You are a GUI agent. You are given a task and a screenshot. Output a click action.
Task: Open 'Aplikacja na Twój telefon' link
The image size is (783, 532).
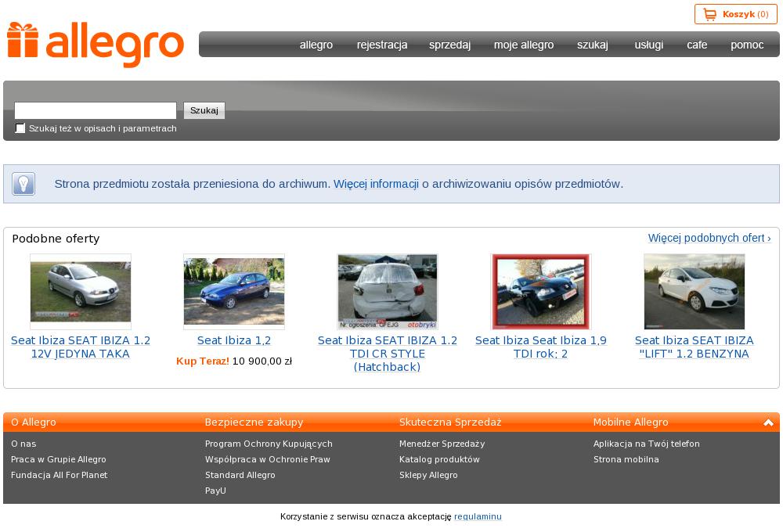(x=647, y=444)
